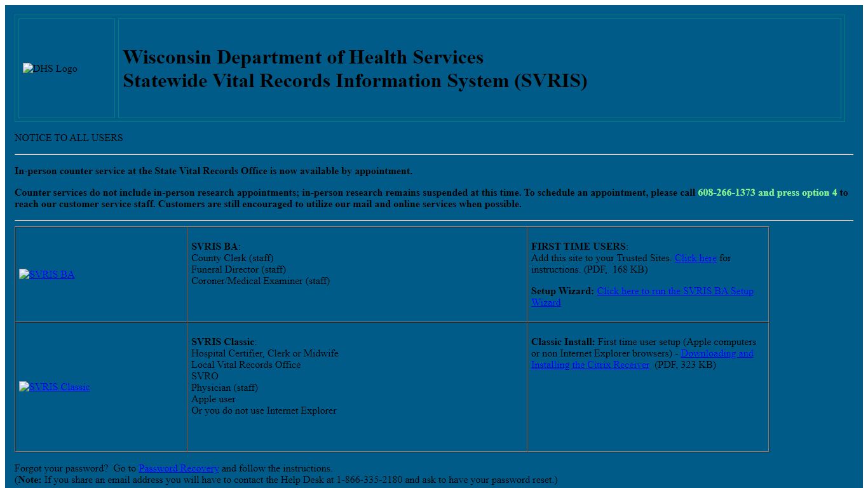Click the Statewide Vital Records Information System heading
Image resolution: width=868 pixels, height=488 pixels.
click(355, 81)
